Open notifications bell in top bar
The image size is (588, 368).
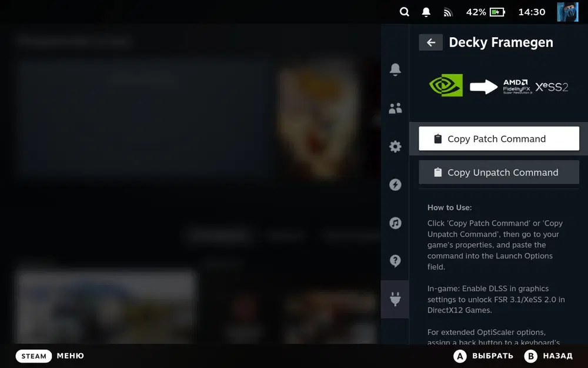click(x=426, y=12)
